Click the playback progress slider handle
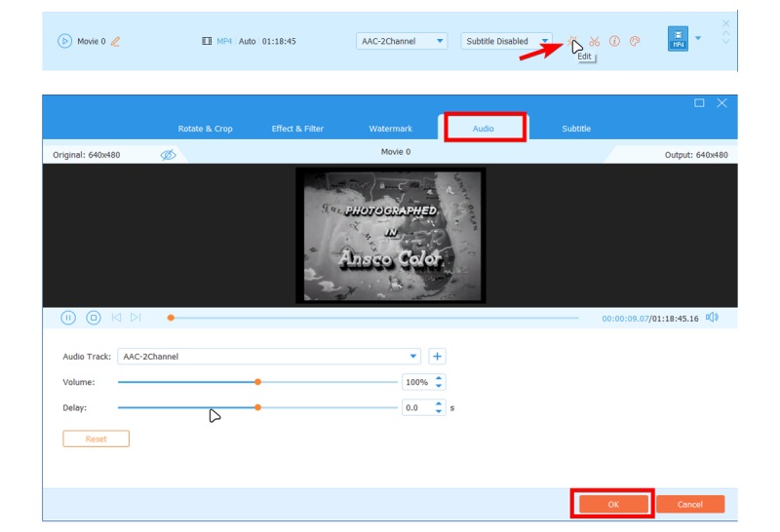The image size is (780, 532). click(171, 318)
